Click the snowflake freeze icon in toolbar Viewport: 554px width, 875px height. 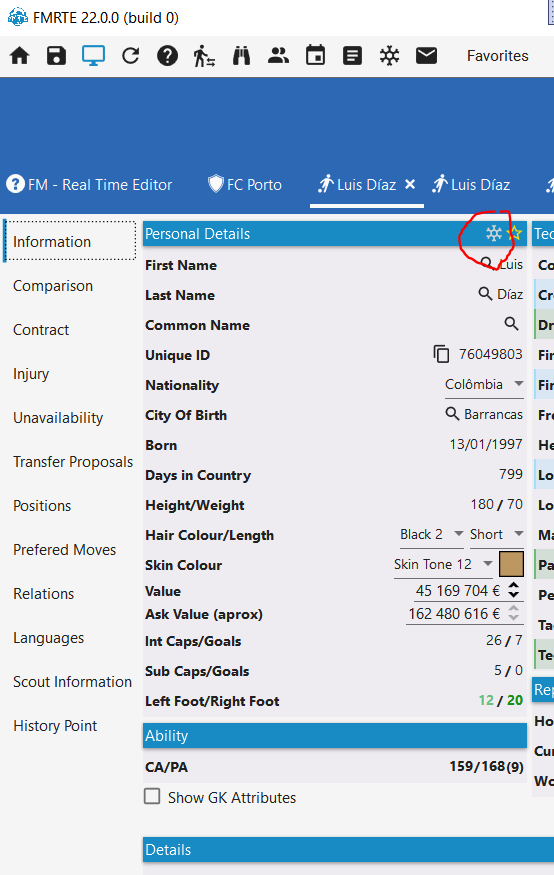[389, 56]
